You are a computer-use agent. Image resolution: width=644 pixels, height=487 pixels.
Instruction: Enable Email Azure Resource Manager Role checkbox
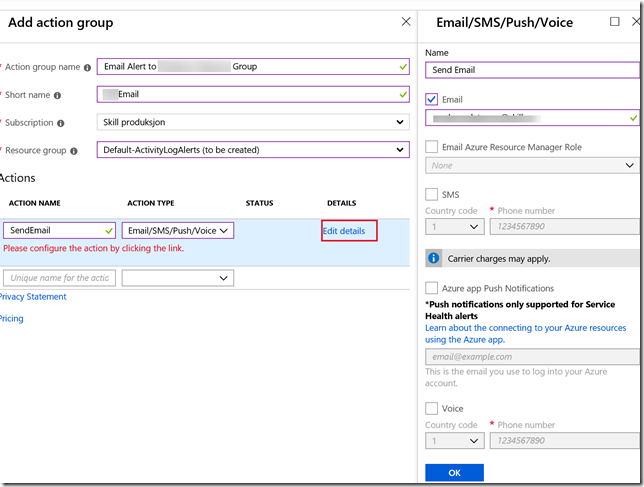coord(431,147)
